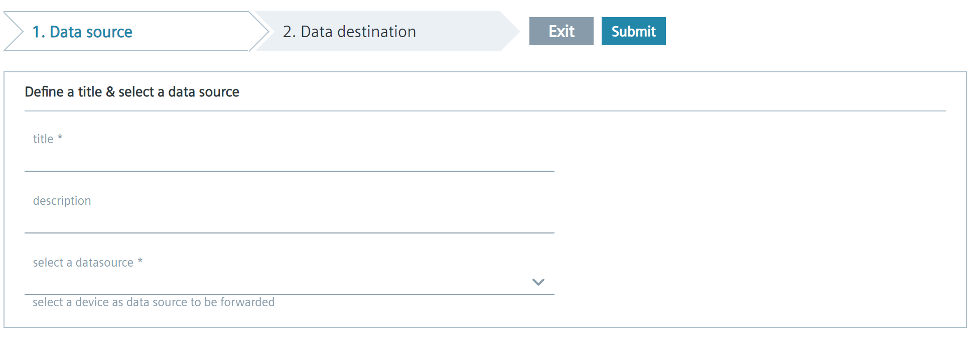Click the number 1 in first wizard step
The image size is (980, 361).
36,32
